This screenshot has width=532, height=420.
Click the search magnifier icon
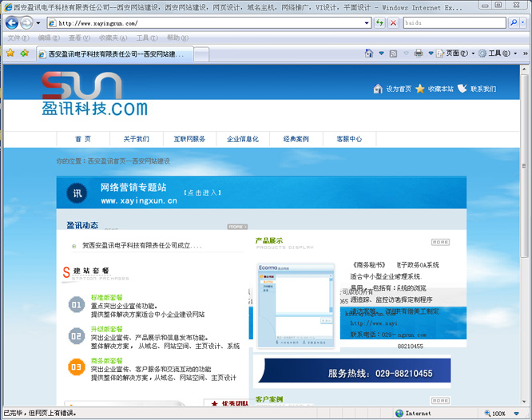pos(513,23)
